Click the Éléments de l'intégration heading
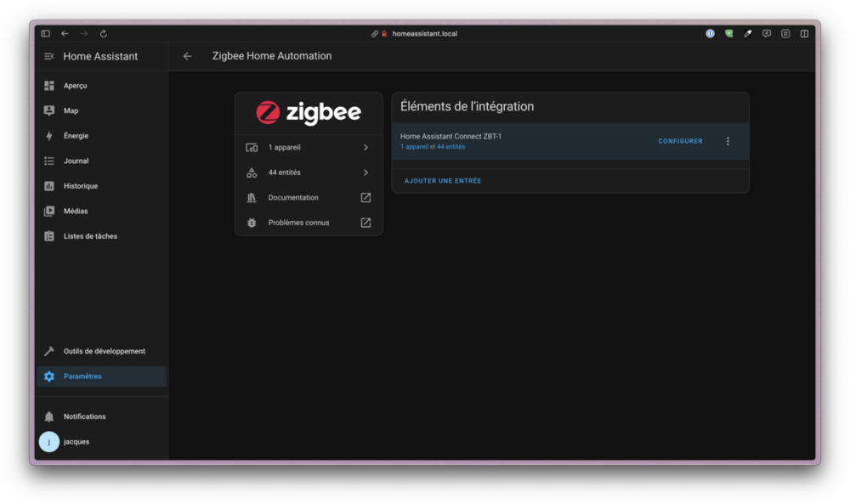 pyautogui.click(x=467, y=106)
